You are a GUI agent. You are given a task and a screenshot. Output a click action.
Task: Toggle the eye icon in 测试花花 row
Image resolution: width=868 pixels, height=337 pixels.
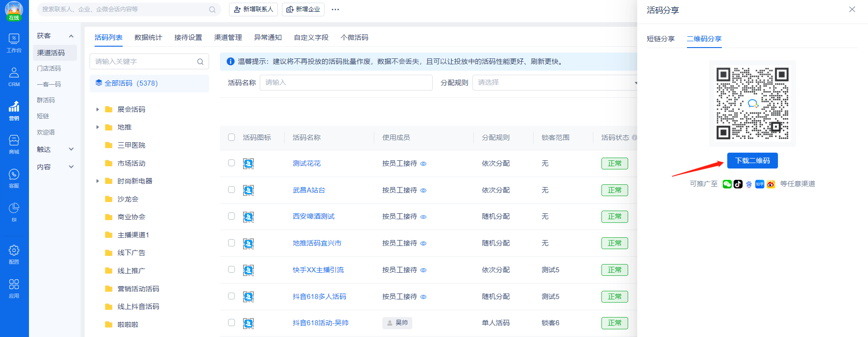pos(424,164)
